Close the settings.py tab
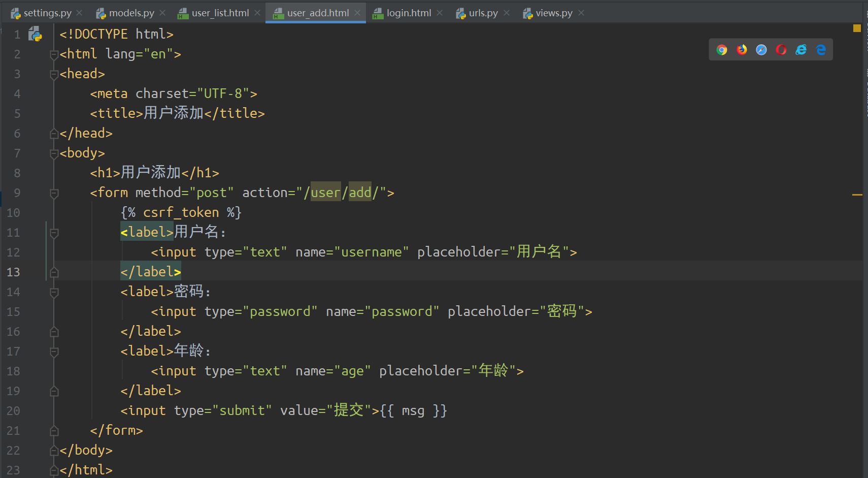Image resolution: width=868 pixels, height=478 pixels. [79, 13]
